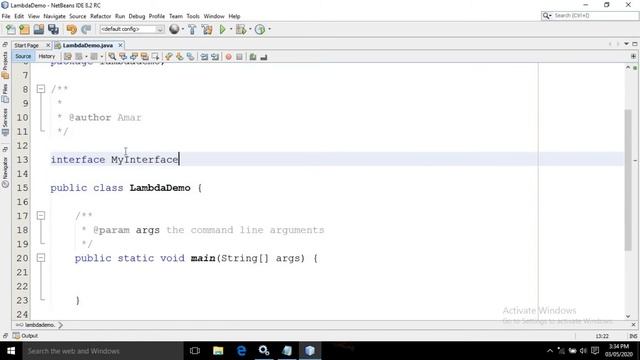Collapse the Javadoc comment fold at line 8

click(x=41, y=89)
